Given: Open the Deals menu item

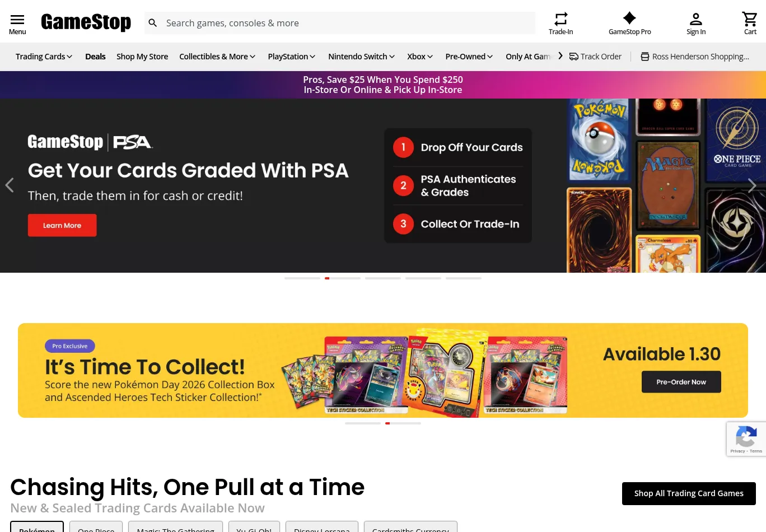Looking at the screenshot, I should [x=95, y=57].
